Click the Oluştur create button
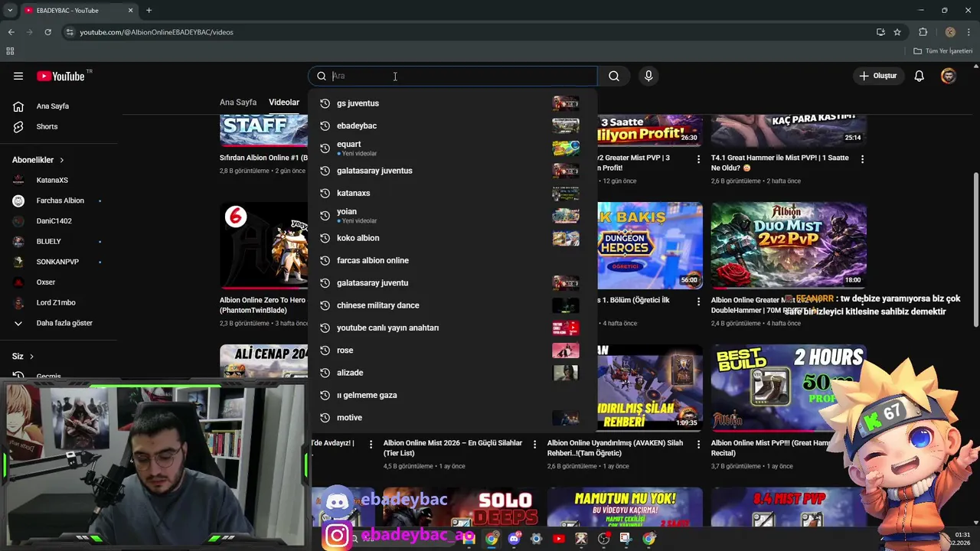 coord(877,76)
